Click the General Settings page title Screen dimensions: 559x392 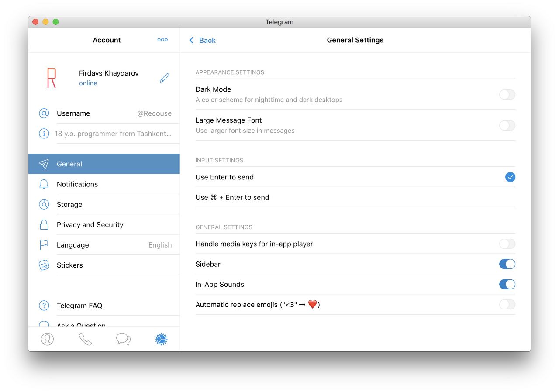(355, 40)
